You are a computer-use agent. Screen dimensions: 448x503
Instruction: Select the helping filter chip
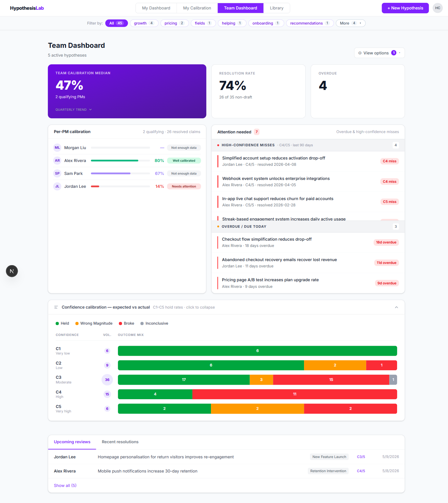point(232,23)
